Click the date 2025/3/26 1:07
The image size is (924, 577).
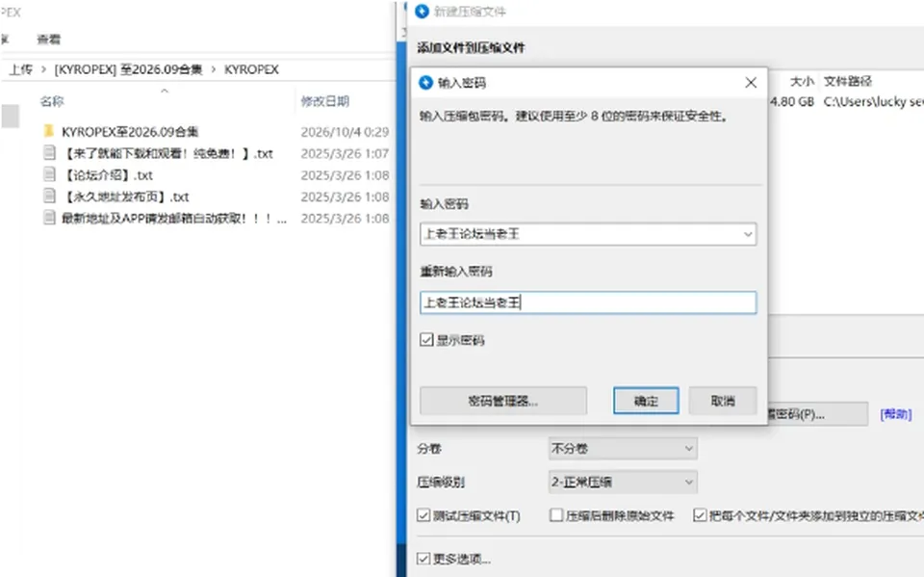pyautogui.click(x=345, y=153)
